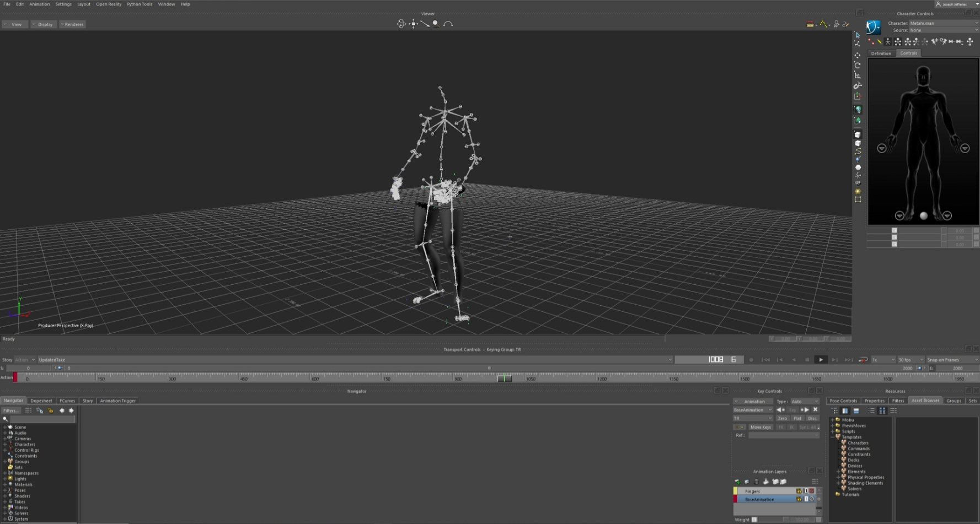Open the key Type dropdown showing Auto
The width and height of the screenshot is (980, 524).
pos(805,402)
